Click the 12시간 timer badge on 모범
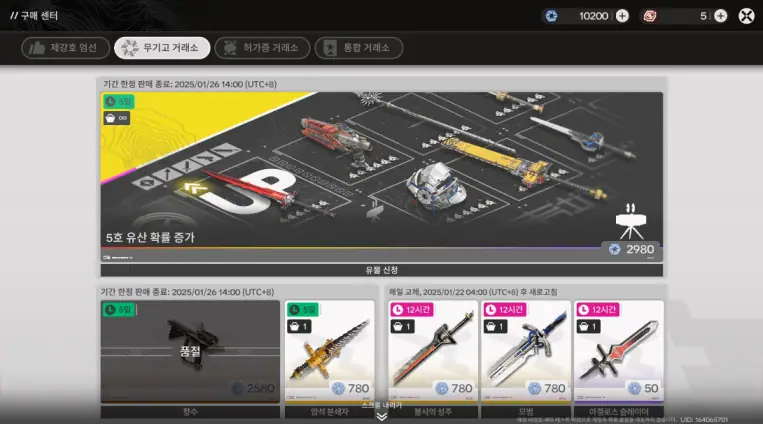763x424 pixels. click(505, 310)
